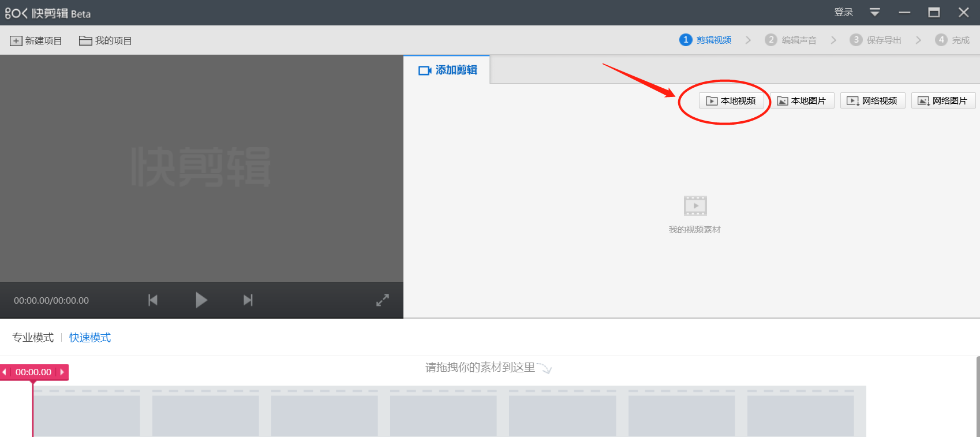Jump to next frame in player

(x=248, y=300)
